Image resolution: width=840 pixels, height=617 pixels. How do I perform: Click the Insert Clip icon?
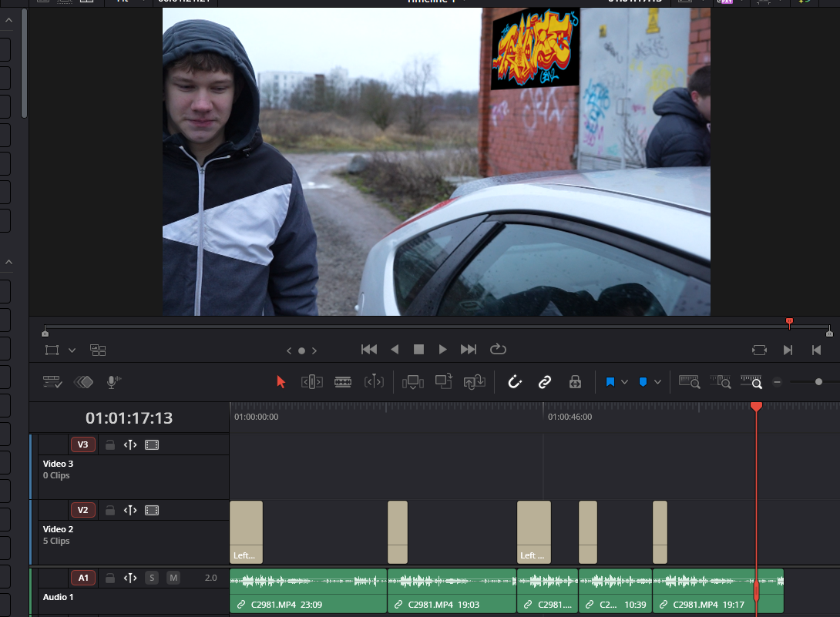(412, 382)
